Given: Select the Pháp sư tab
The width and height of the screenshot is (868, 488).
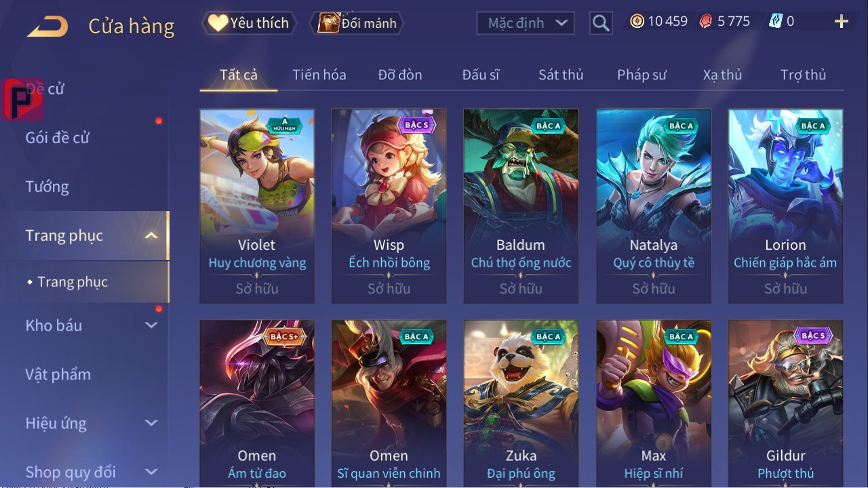Looking at the screenshot, I should tap(642, 75).
